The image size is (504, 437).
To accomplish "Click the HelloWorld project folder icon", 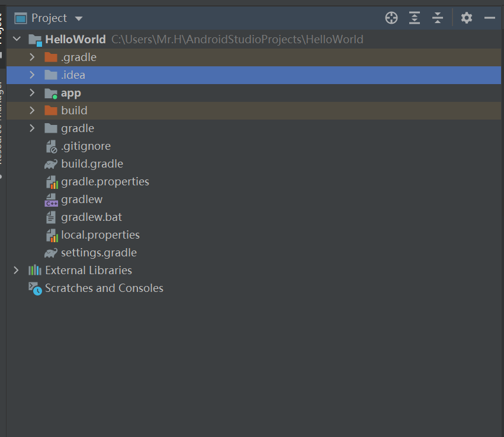I will click(x=35, y=40).
